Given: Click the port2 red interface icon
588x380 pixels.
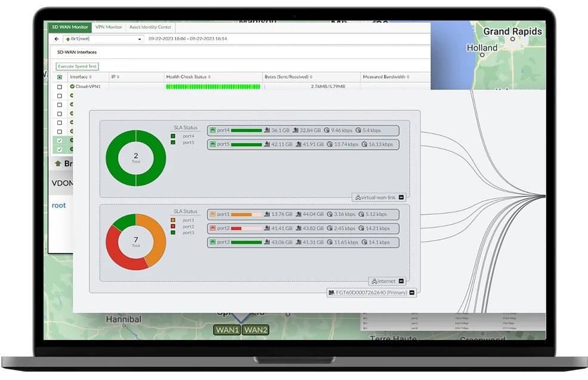Looking at the screenshot, I should 213,228.
